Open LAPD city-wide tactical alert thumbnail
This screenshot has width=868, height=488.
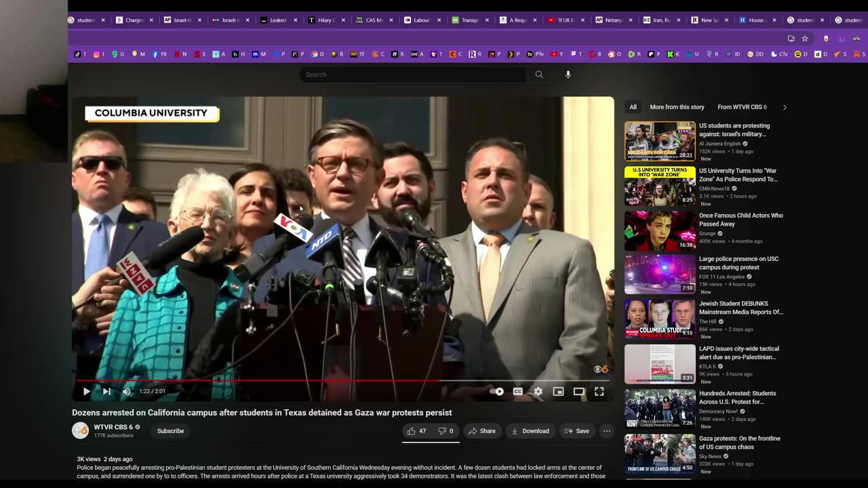[x=660, y=364]
